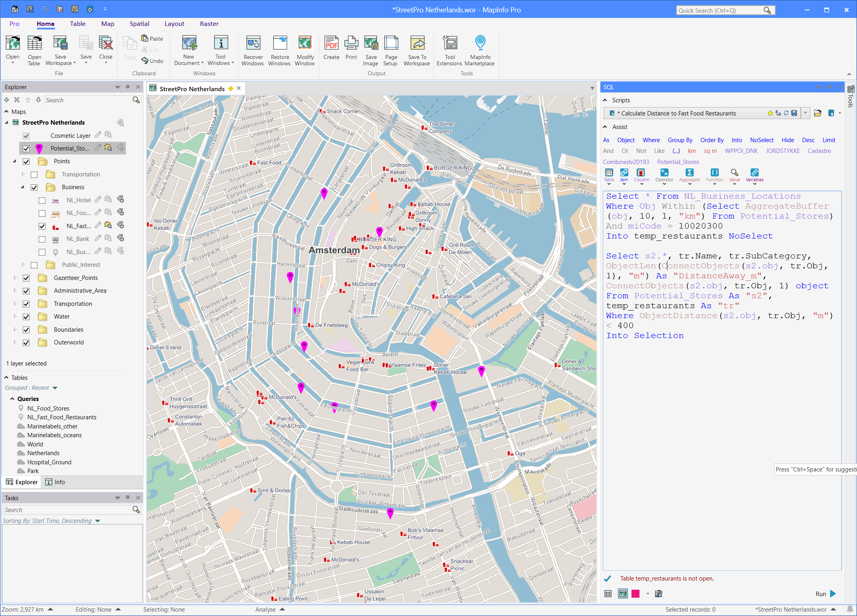Click the Where keyword in SQL Assist
Image resolution: width=857 pixels, height=616 pixels.
click(651, 140)
